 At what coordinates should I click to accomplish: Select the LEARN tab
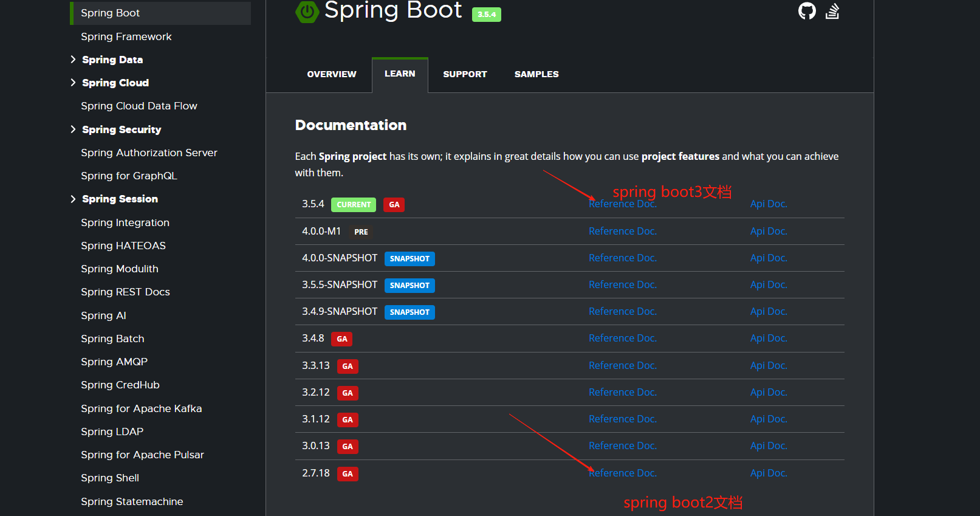point(400,74)
